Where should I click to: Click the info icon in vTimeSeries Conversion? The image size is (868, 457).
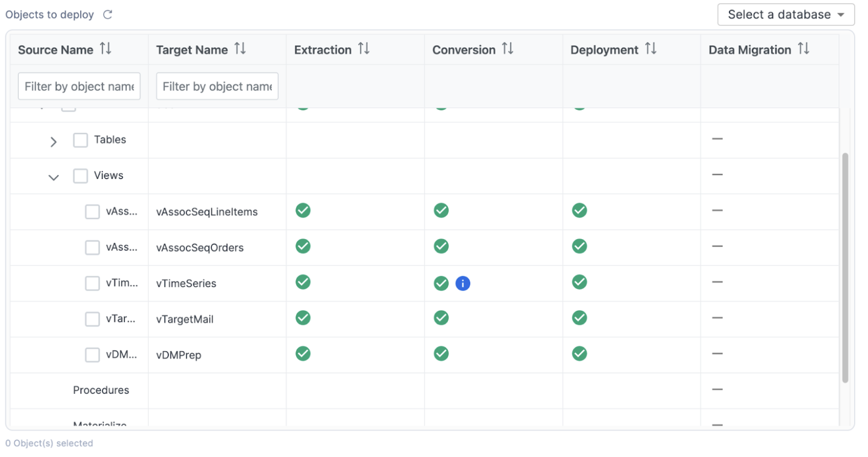(x=462, y=284)
